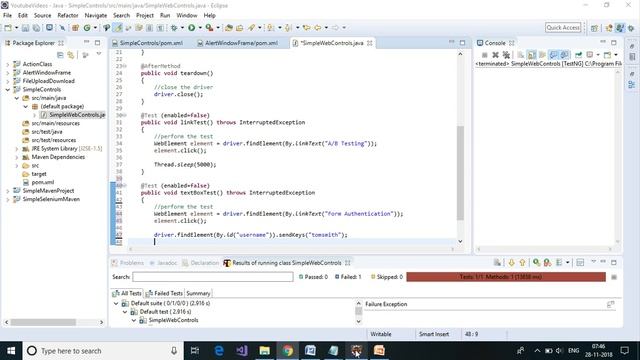Open the Summary tab in results
Image resolution: width=640 pixels, height=360 pixels.
point(198,293)
